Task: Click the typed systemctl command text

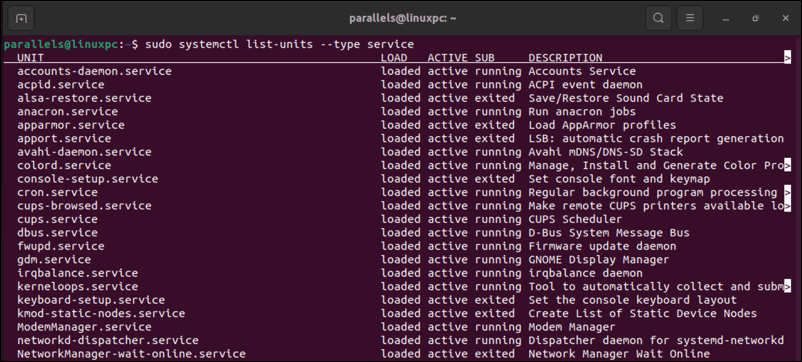Action: (279, 44)
